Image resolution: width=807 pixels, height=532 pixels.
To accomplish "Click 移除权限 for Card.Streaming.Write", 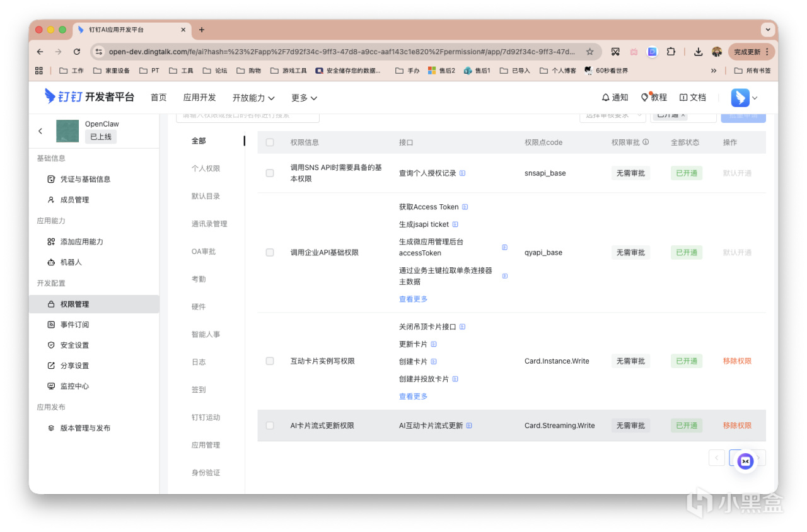I will [x=737, y=425].
